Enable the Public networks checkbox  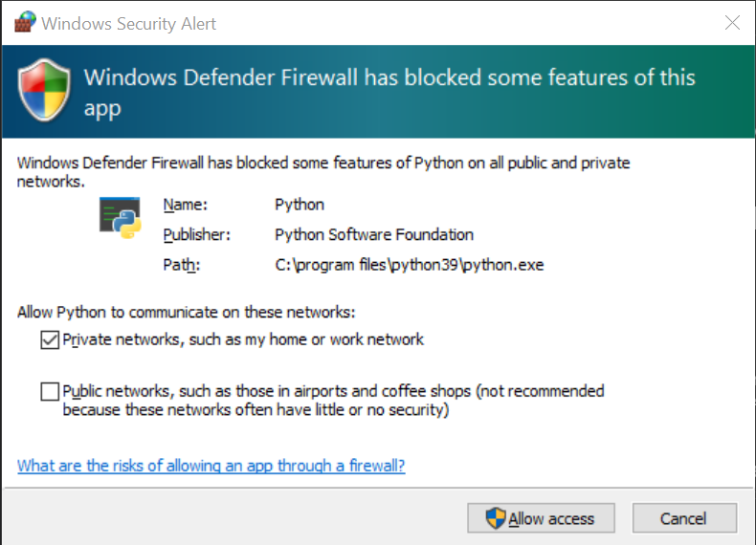pos(49,391)
